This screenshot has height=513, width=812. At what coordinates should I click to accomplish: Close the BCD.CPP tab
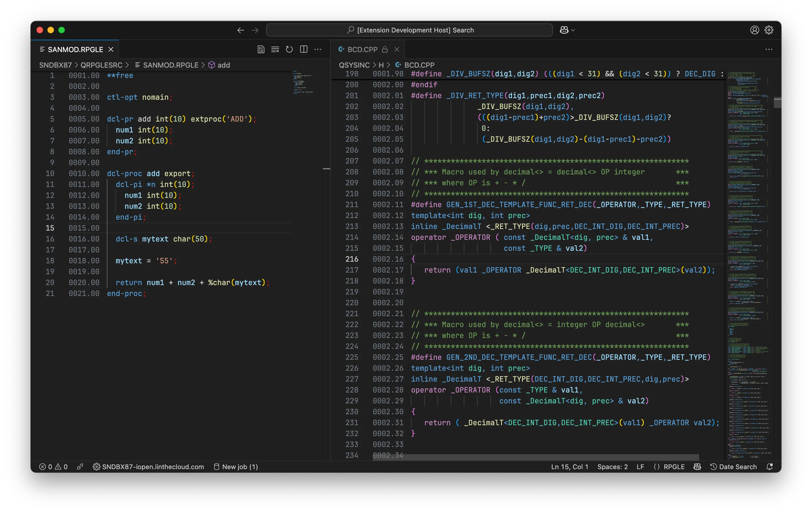pyautogui.click(x=397, y=49)
